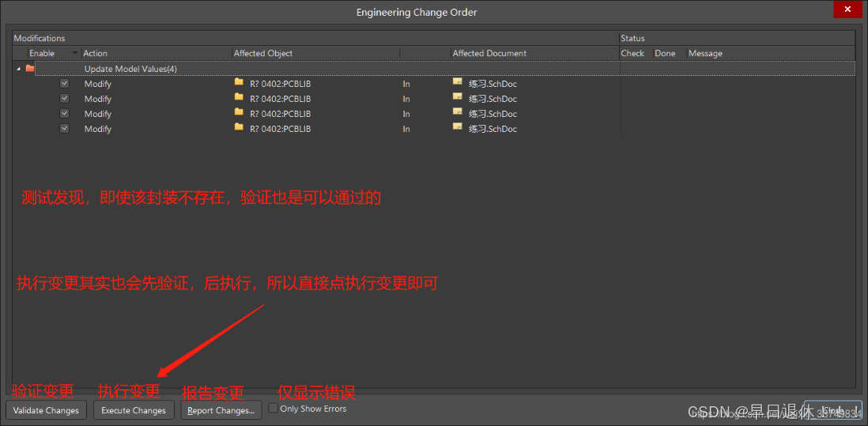Uncheck Enable checkbox in first Modify row

(64, 84)
